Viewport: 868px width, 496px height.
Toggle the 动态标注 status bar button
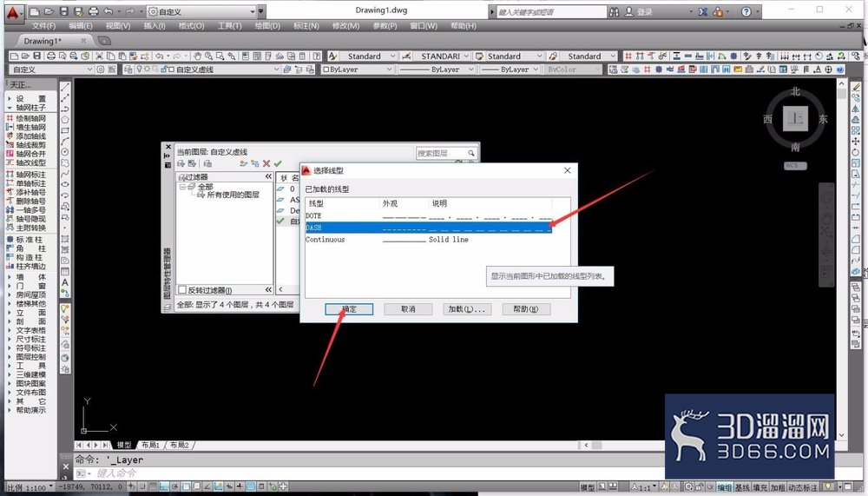point(803,487)
